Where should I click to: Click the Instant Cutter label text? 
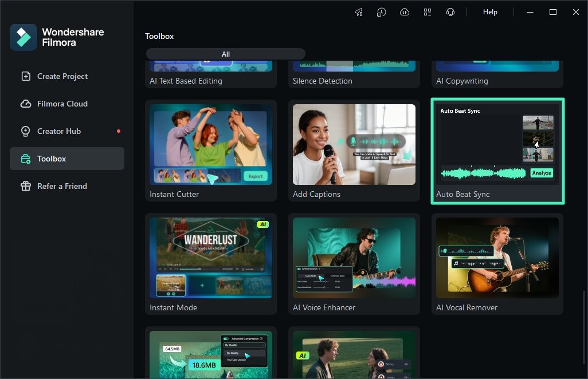point(174,195)
